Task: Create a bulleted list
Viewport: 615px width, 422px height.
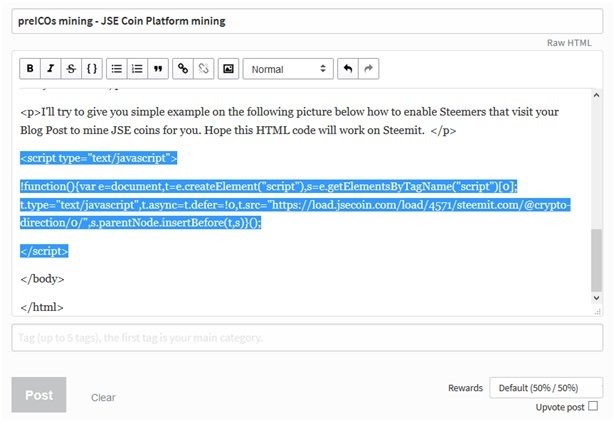Action: coord(116,69)
